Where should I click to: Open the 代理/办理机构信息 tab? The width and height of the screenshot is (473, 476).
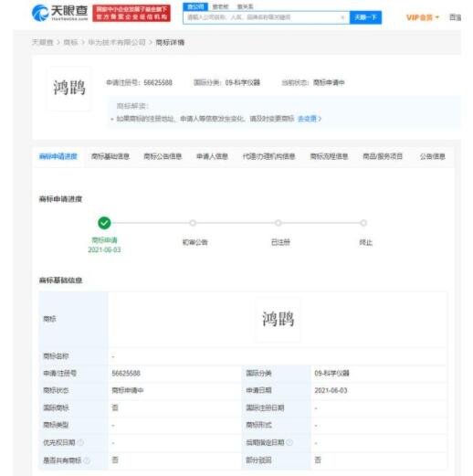coord(268,156)
